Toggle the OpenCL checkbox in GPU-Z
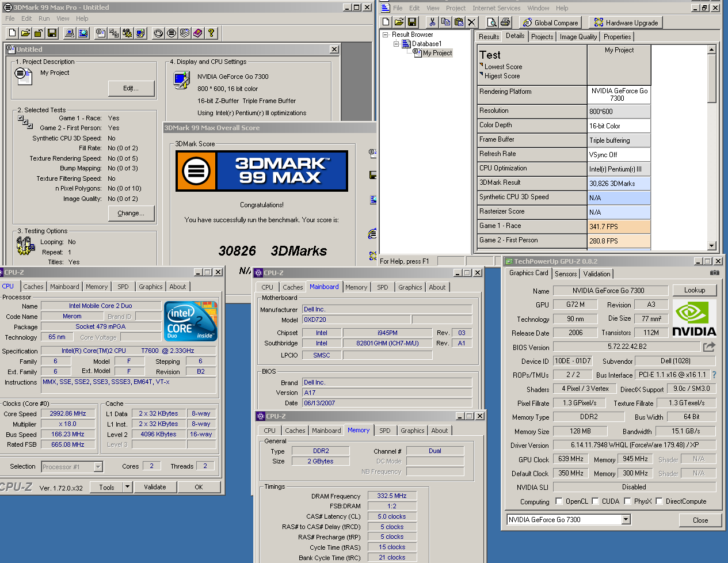Image resolution: width=728 pixels, height=563 pixels. tap(559, 501)
